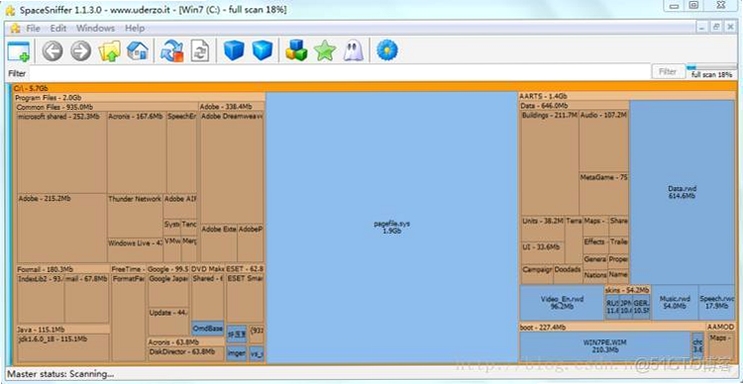Click the Program Files - 2.0Gb header

[x=139, y=98]
